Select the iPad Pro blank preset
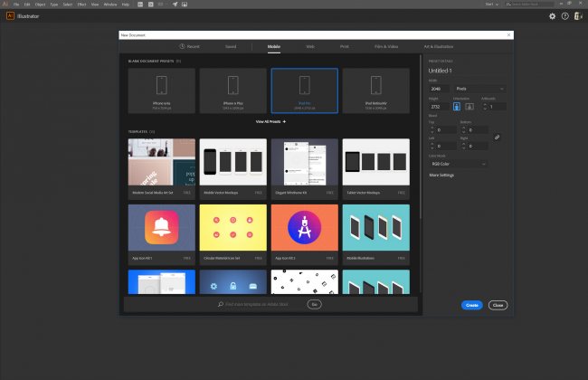This screenshot has height=380, width=588. coord(305,90)
